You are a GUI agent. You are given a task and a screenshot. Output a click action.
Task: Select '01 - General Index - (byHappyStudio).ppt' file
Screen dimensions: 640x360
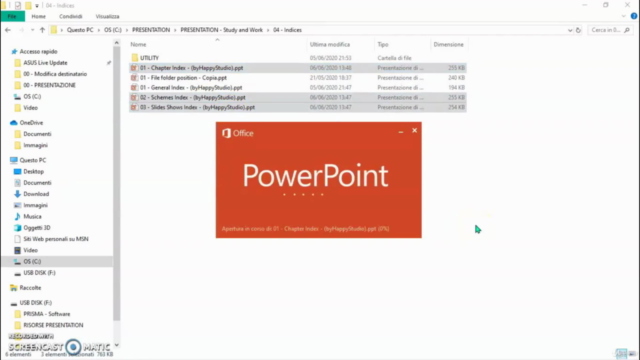tap(298, 87)
